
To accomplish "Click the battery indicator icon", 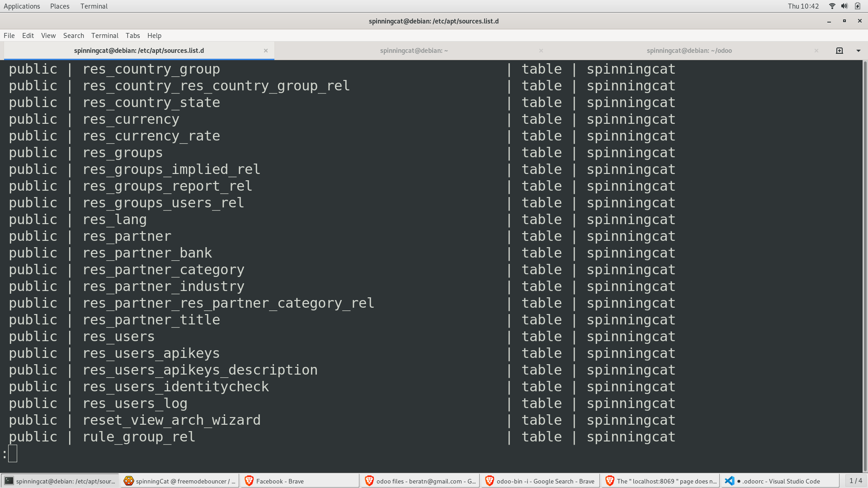I will click(x=857, y=6).
